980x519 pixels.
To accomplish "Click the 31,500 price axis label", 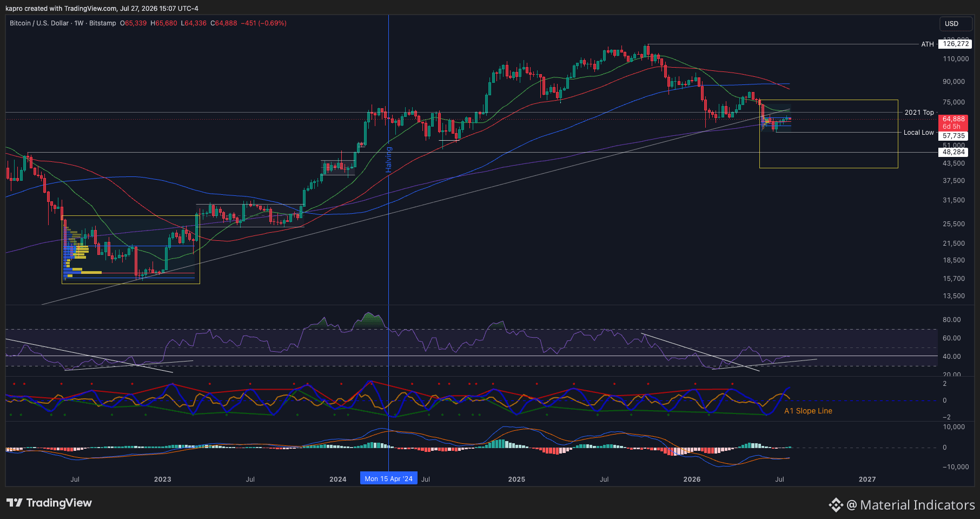I will click(954, 200).
